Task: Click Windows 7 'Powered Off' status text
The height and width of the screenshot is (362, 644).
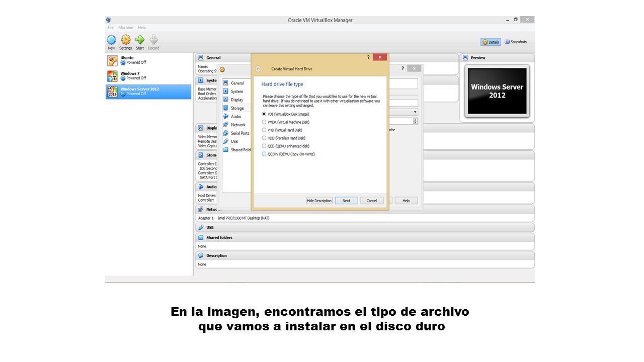Action: tap(136, 78)
